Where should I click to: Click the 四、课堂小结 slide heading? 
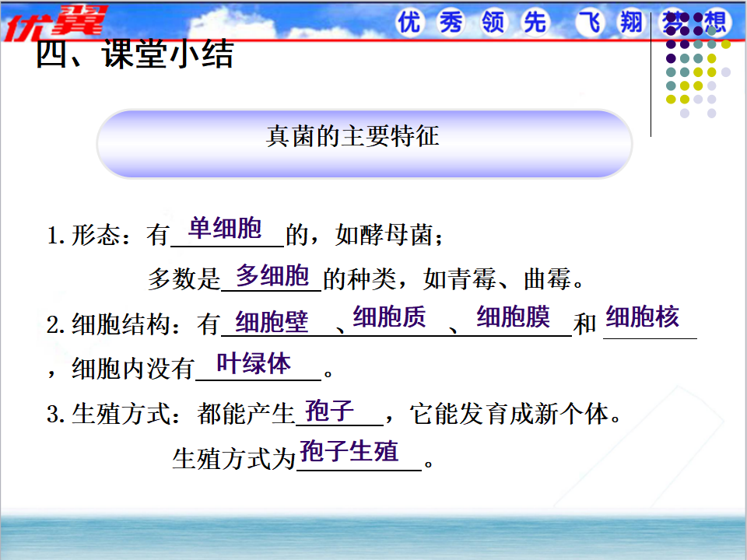click(x=135, y=54)
